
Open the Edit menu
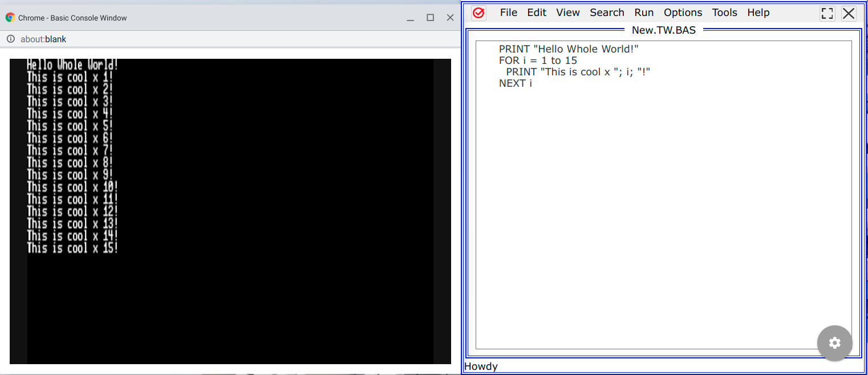tap(536, 13)
